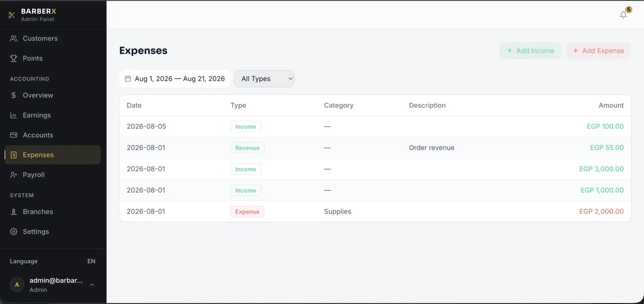The image size is (644, 304).
Task: Click the Add Income button
Action: [530, 51]
